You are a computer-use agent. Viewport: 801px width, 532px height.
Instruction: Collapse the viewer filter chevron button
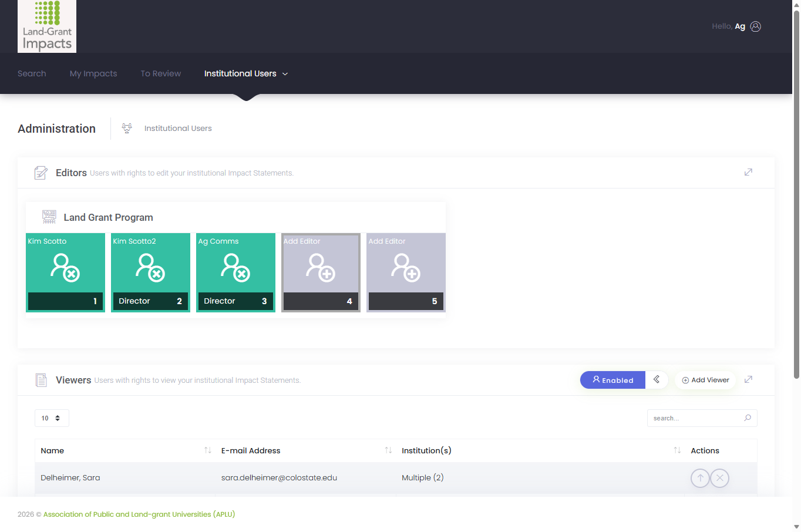[657, 380]
